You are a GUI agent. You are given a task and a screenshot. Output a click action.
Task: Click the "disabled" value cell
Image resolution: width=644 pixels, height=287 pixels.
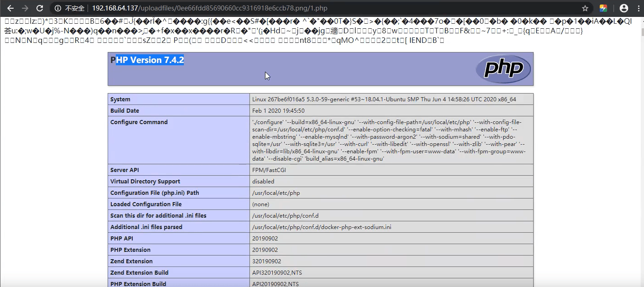[391, 181]
